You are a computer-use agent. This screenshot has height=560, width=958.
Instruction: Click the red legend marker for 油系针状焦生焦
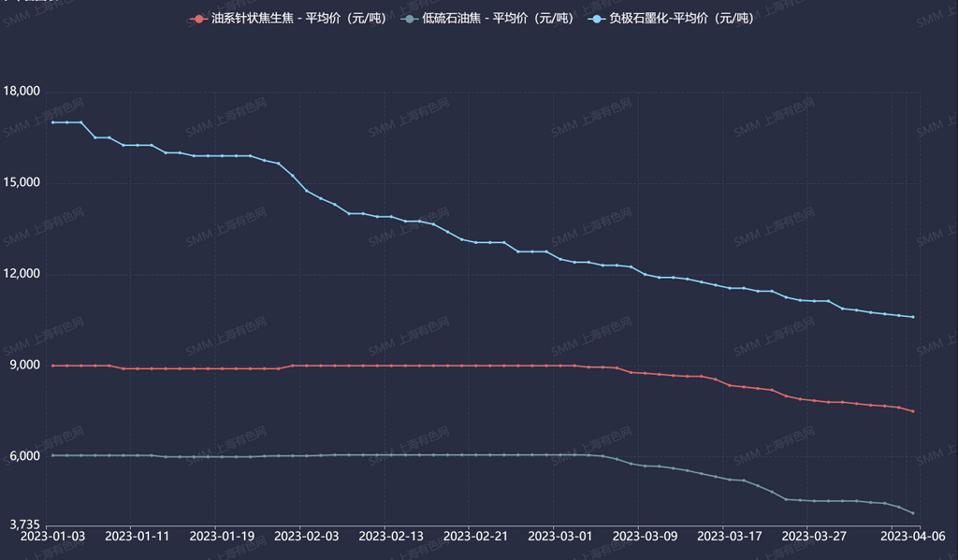pos(198,19)
